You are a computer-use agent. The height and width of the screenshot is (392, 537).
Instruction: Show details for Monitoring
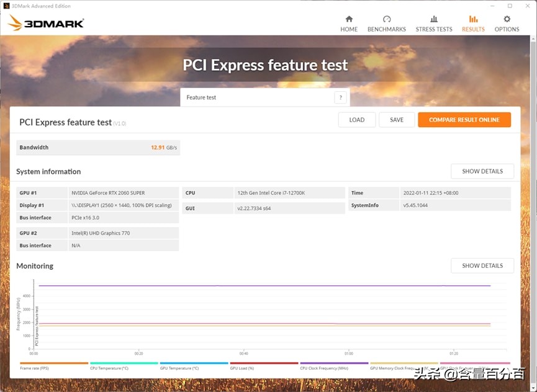pyautogui.click(x=482, y=265)
